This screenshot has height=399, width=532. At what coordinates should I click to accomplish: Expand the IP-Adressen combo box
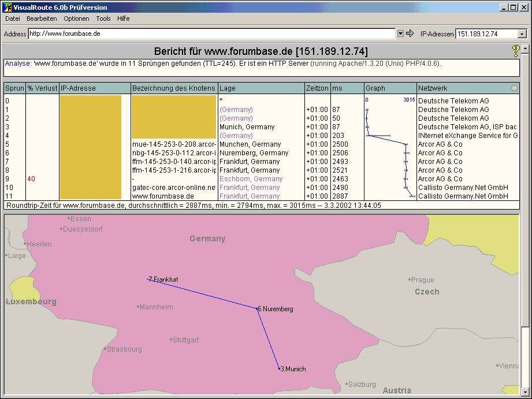[522, 34]
